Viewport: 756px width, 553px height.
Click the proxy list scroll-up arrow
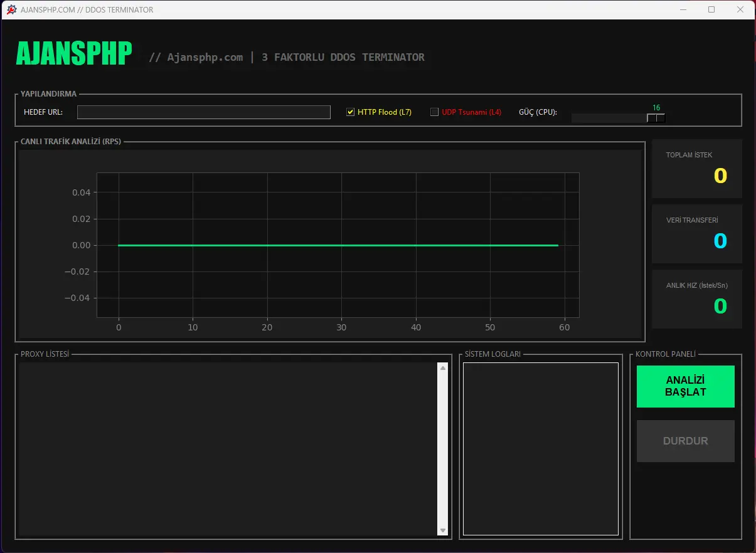click(443, 369)
